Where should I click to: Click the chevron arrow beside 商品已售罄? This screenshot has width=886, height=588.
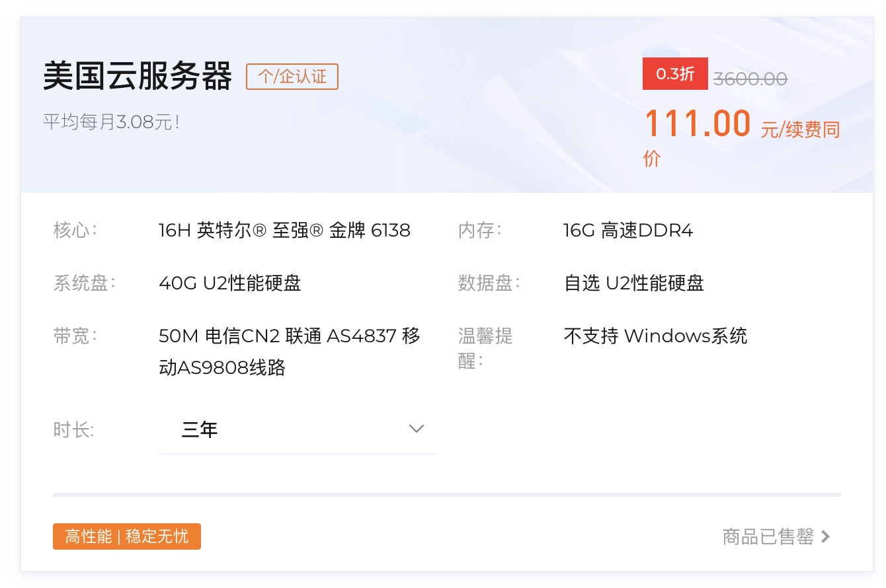click(825, 536)
